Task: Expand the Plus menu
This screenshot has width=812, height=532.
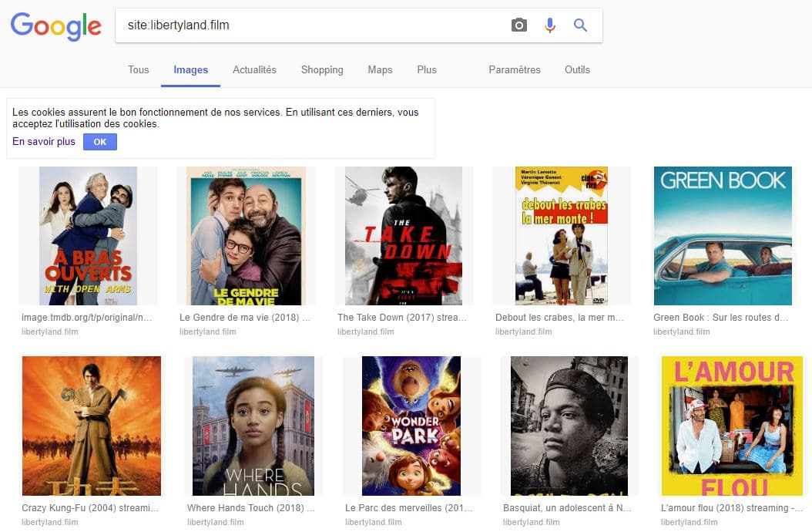Action: coord(427,69)
